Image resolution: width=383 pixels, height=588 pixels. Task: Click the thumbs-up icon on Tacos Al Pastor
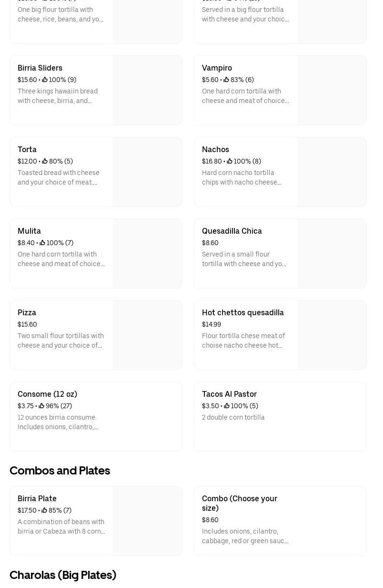(227, 406)
